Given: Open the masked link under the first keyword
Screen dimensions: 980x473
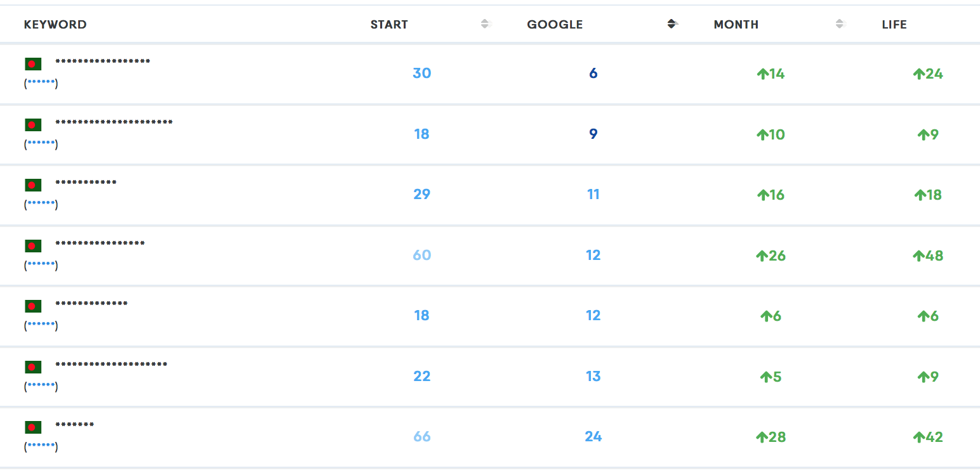Looking at the screenshot, I should coord(41,84).
